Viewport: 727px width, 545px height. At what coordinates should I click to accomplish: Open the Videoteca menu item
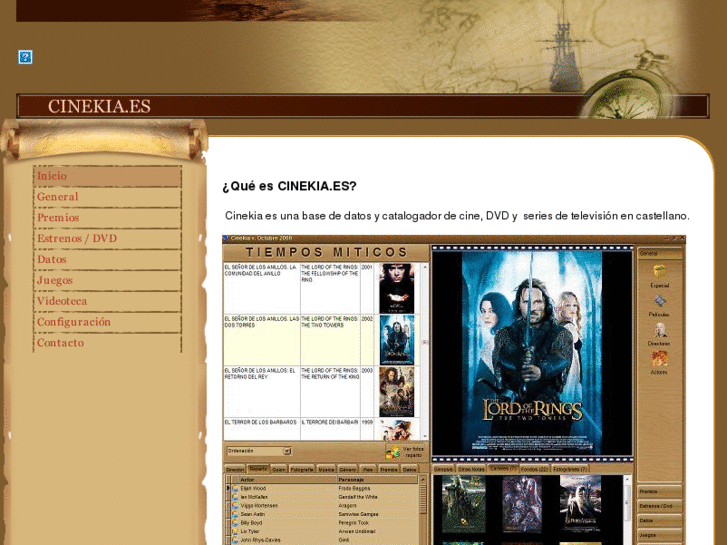coord(108,301)
